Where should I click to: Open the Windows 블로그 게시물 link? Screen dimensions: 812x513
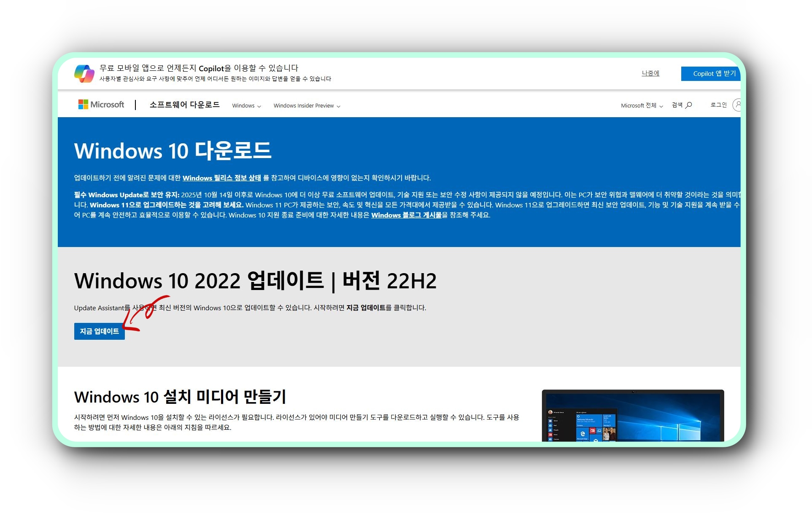pyautogui.click(x=406, y=215)
